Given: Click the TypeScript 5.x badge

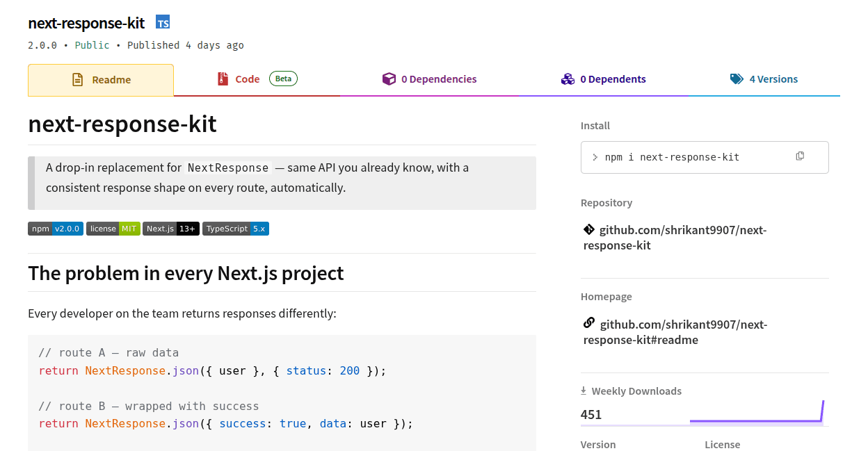Looking at the screenshot, I should point(236,229).
